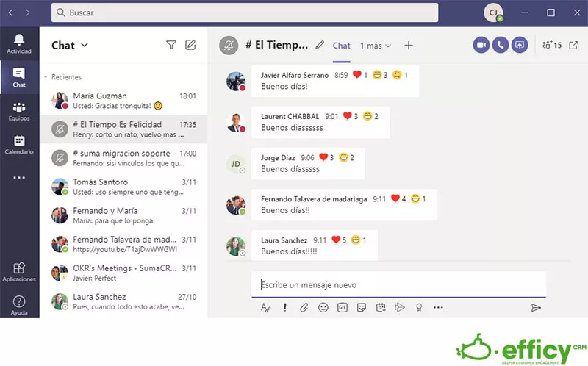The height and width of the screenshot is (366, 588).
Task: Share your screen in this chat
Action: pos(520,45)
